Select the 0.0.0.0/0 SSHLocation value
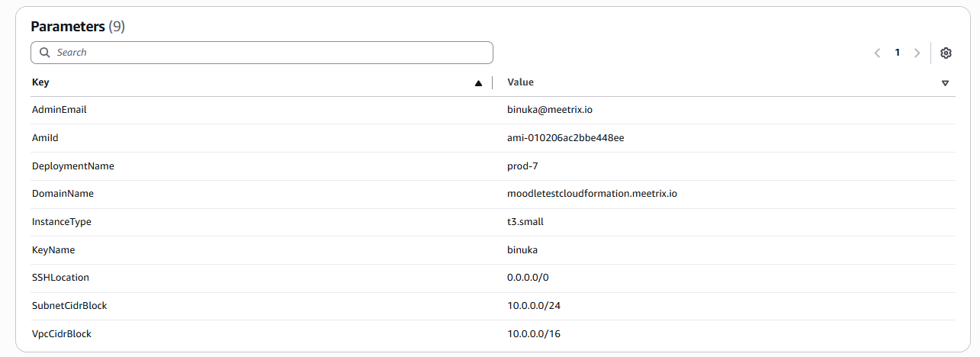 [x=528, y=278]
